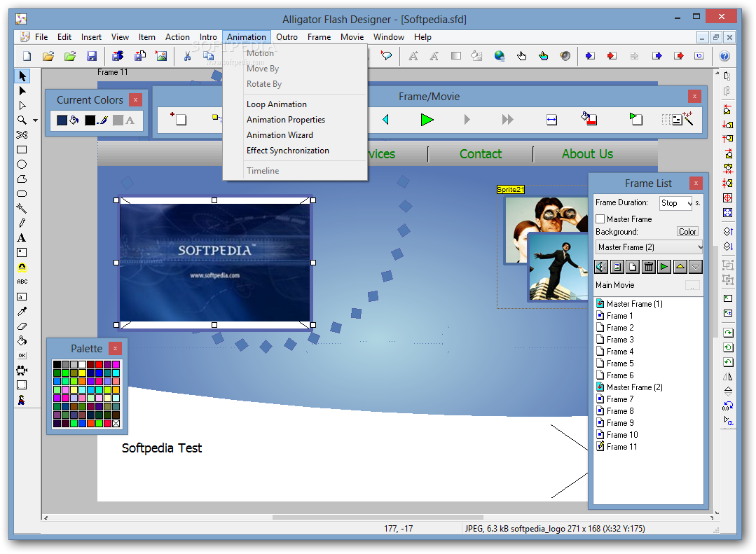Click the sound icon in Frame List
Screen dimensions: 756x554
point(601,267)
